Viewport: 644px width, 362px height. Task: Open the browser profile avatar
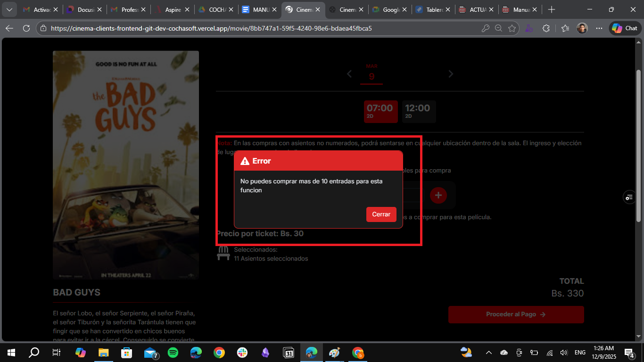point(582,28)
